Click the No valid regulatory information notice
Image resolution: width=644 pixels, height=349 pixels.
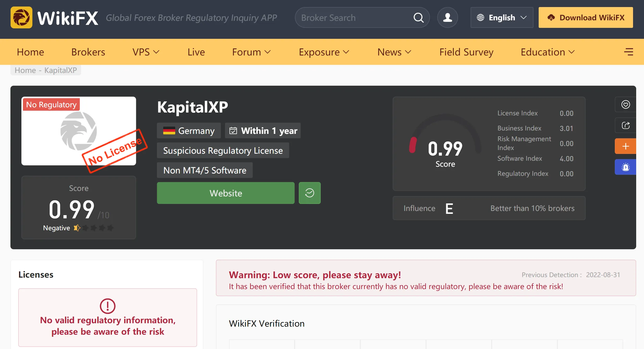click(x=107, y=317)
